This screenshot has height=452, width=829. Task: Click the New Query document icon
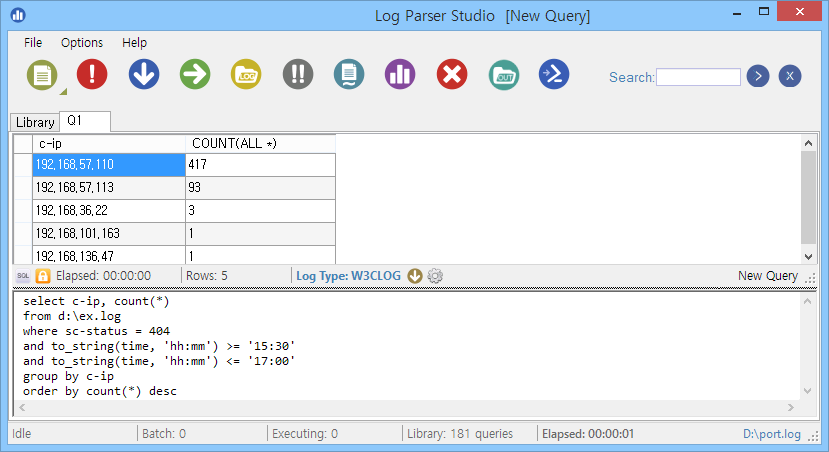click(42, 75)
